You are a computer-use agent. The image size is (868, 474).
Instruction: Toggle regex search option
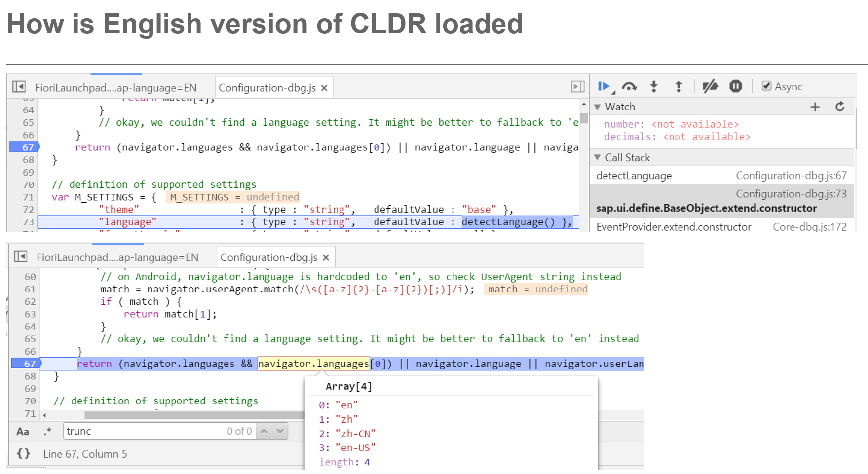coord(48,432)
